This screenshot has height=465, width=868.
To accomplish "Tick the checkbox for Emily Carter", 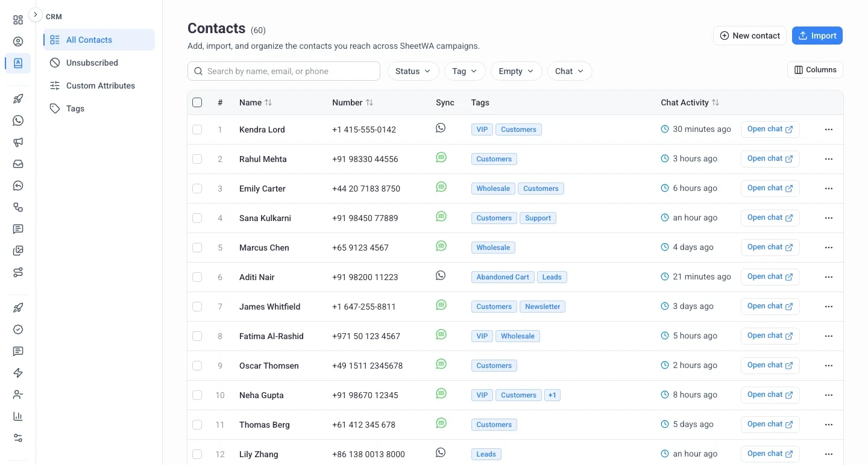I will click(197, 189).
